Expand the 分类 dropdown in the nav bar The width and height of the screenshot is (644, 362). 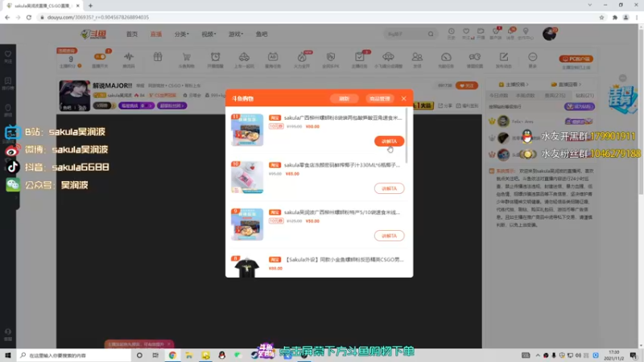click(182, 34)
